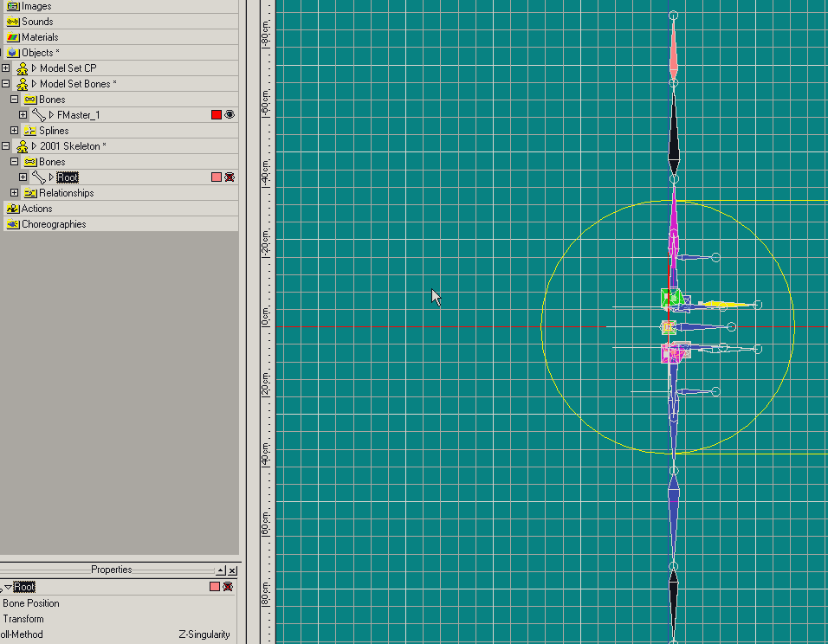Click the FMaster_1 bone icon
The height and width of the screenshot is (644, 828).
(39, 115)
